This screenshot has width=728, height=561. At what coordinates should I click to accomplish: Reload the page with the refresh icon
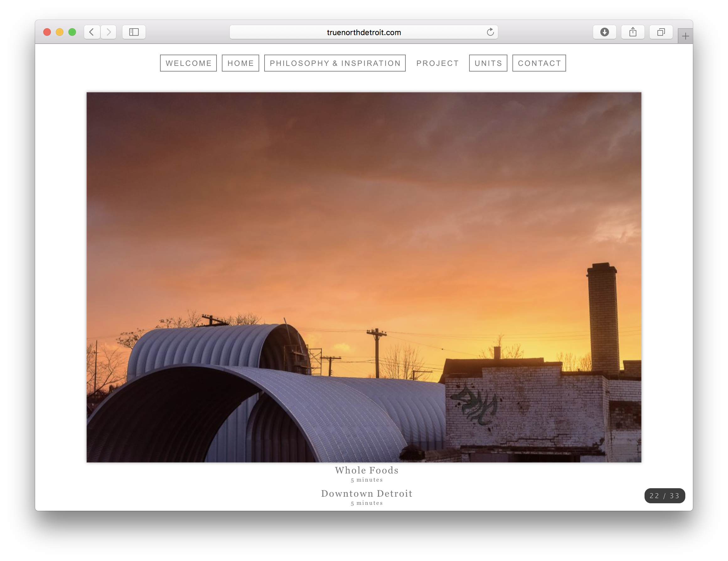(490, 32)
